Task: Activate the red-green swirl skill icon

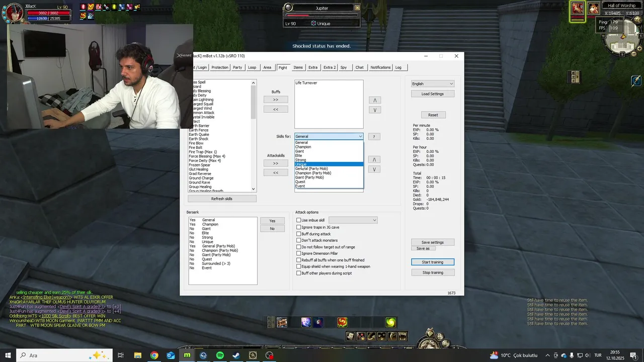Action: click(342, 323)
